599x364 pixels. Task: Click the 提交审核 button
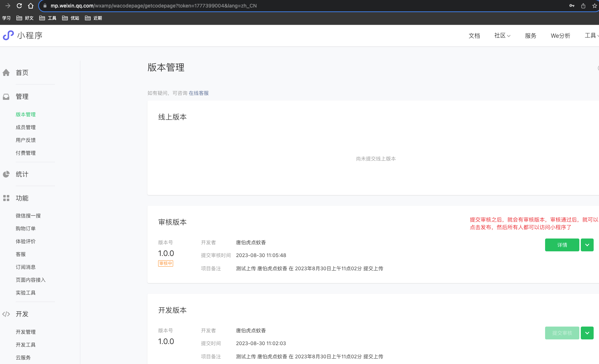click(562, 333)
